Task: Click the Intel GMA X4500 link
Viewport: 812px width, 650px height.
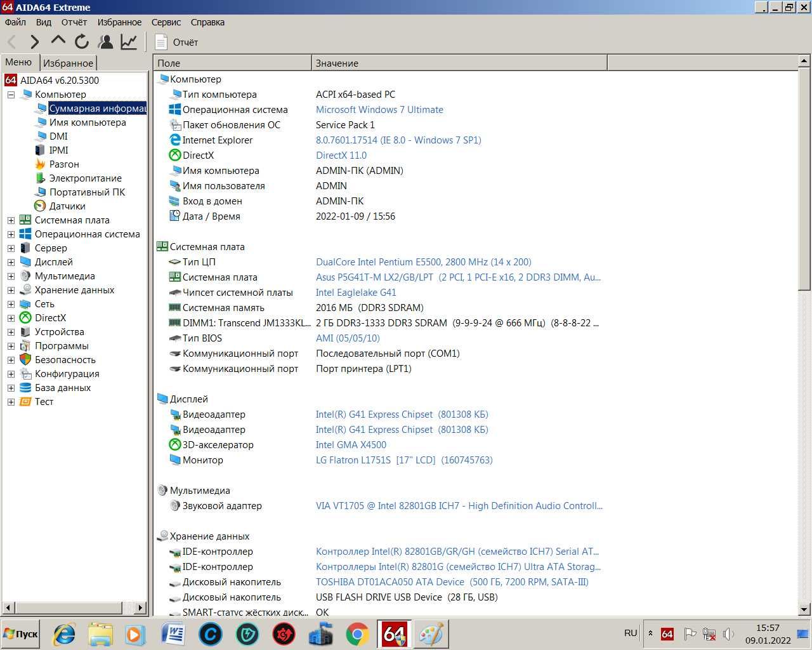Action: pyautogui.click(x=351, y=445)
